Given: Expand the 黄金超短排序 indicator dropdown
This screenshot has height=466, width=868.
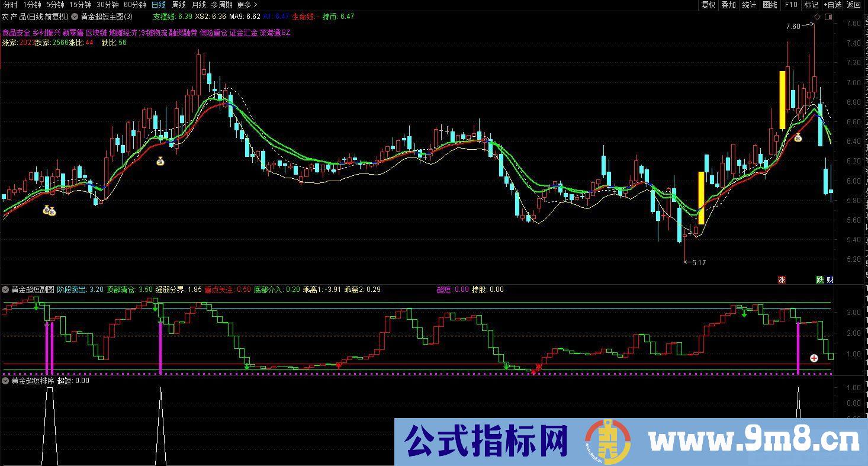Looking at the screenshot, I should click(x=5, y=381).
